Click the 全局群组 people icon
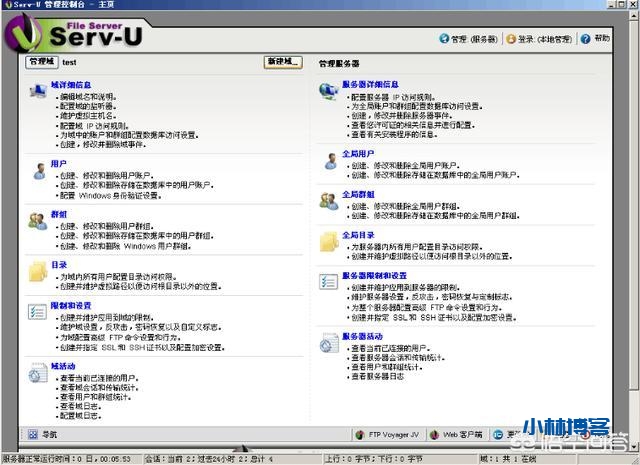The width and height of the screenshot is (640, 465). (x=329, y=201)
